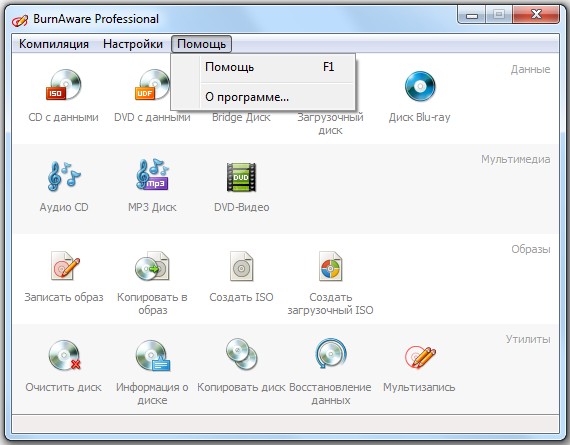Screen dimensions: 570x445
Task: Open the Настройки menu
Action: [x=133, y=44]
